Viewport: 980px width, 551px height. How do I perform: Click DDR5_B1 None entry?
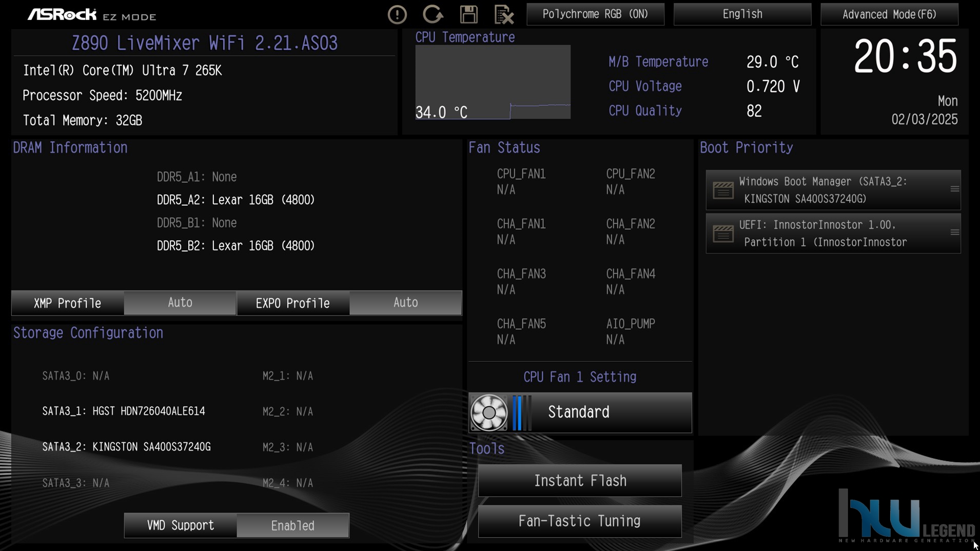pyautogui.click(x=197, y=223)
